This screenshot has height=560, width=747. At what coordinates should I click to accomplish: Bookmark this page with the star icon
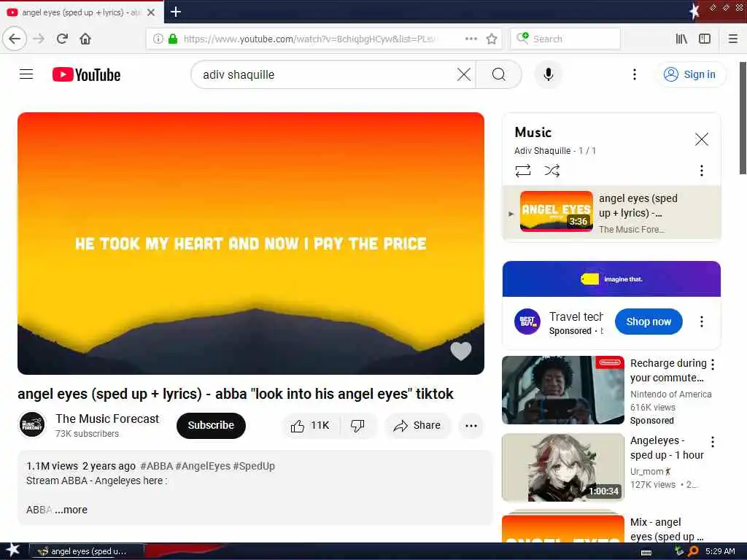click(x=492, y=39)
